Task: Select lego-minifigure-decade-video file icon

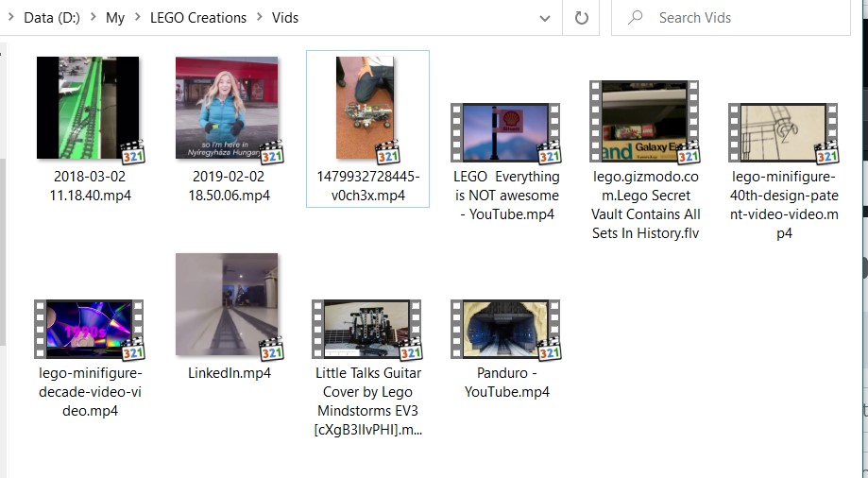Action: (89, 329)
